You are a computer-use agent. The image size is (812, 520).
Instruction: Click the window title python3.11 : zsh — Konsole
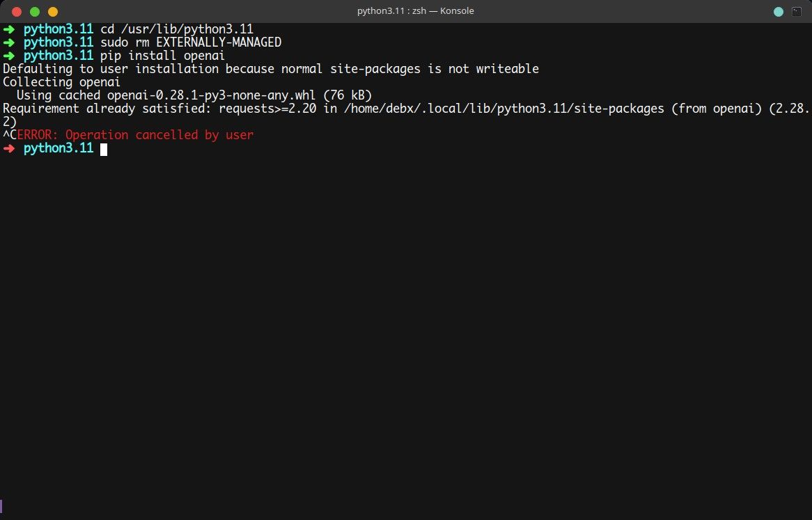(416, 10)
